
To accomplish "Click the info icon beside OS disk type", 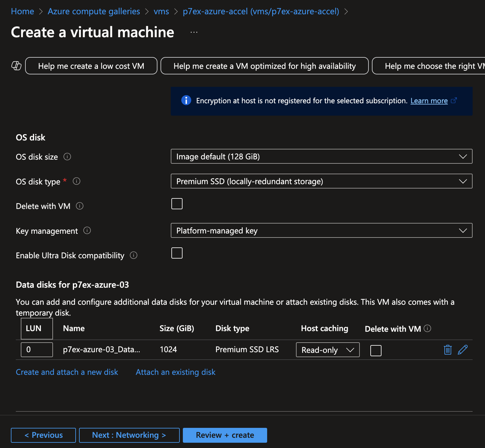I will click(x=77, y=181).
